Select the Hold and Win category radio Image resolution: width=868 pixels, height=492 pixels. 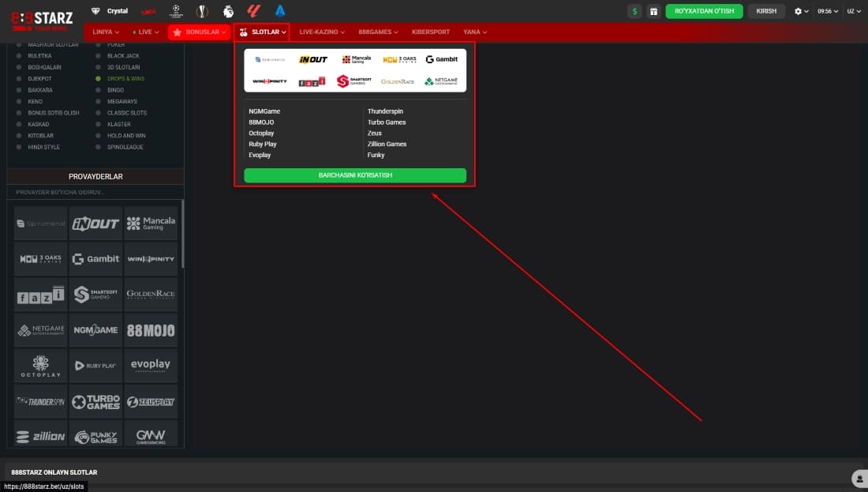(x=98, y=136)
